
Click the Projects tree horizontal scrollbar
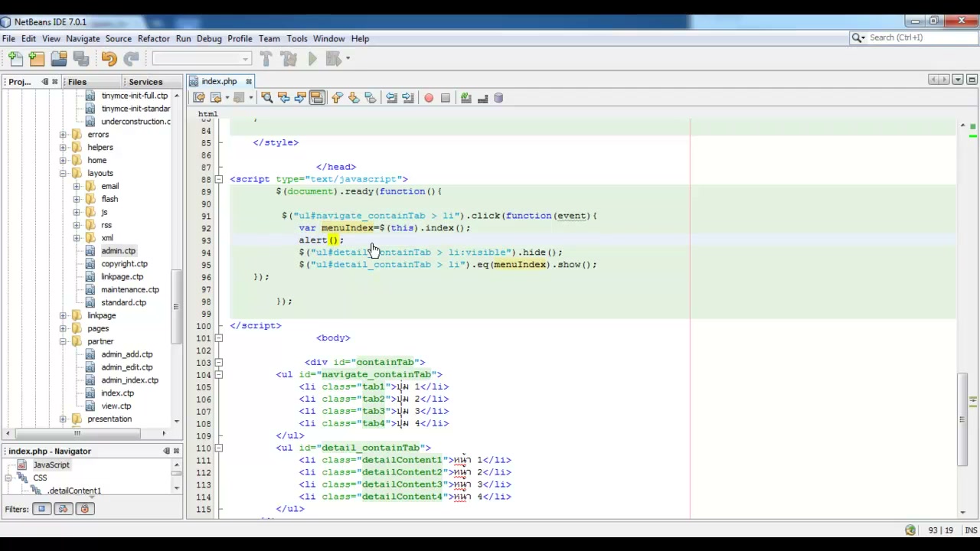77,433
